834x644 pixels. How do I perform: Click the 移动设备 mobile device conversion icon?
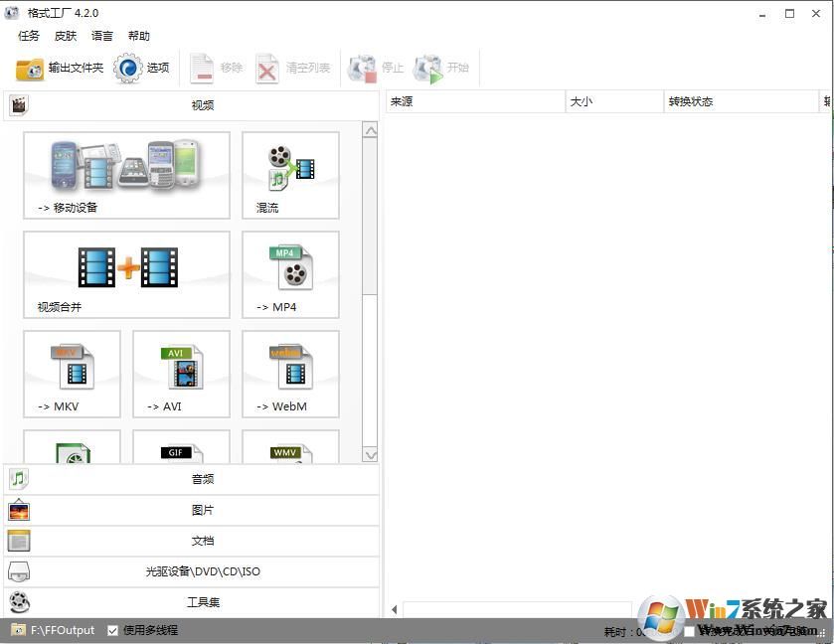(x=126, y=175)
